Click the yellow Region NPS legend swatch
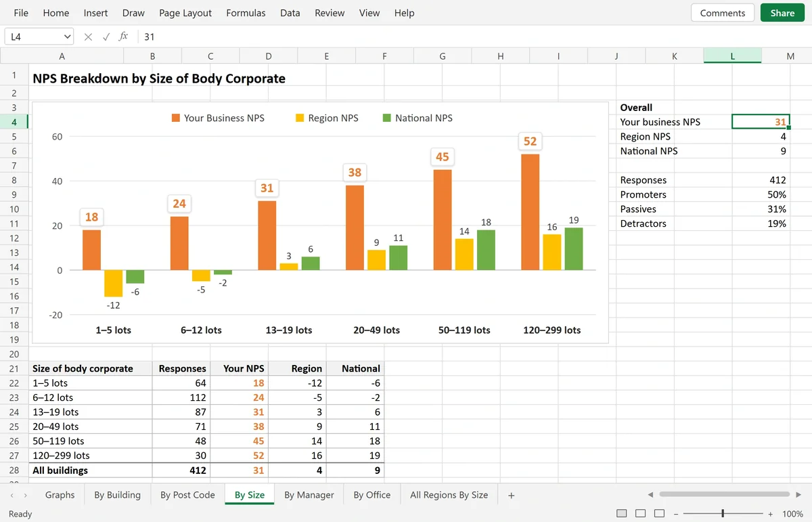Viewport: 812px width, 522px height. (x=300, y=118)
